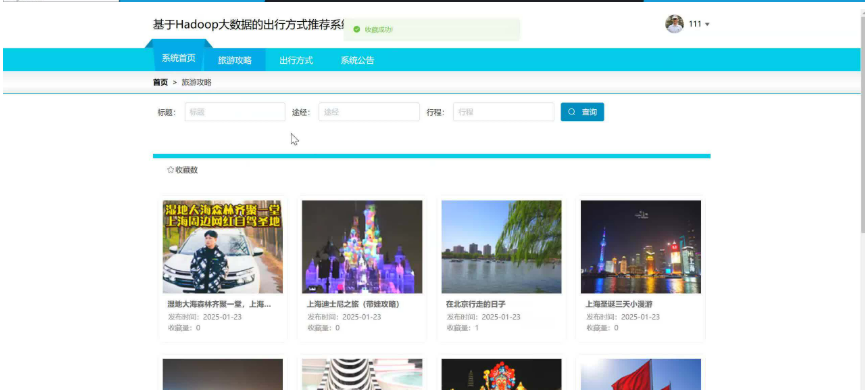The image size is (865, 390).
Task: Open the striped spiral building thumbnail
Action: coord(362,375)
